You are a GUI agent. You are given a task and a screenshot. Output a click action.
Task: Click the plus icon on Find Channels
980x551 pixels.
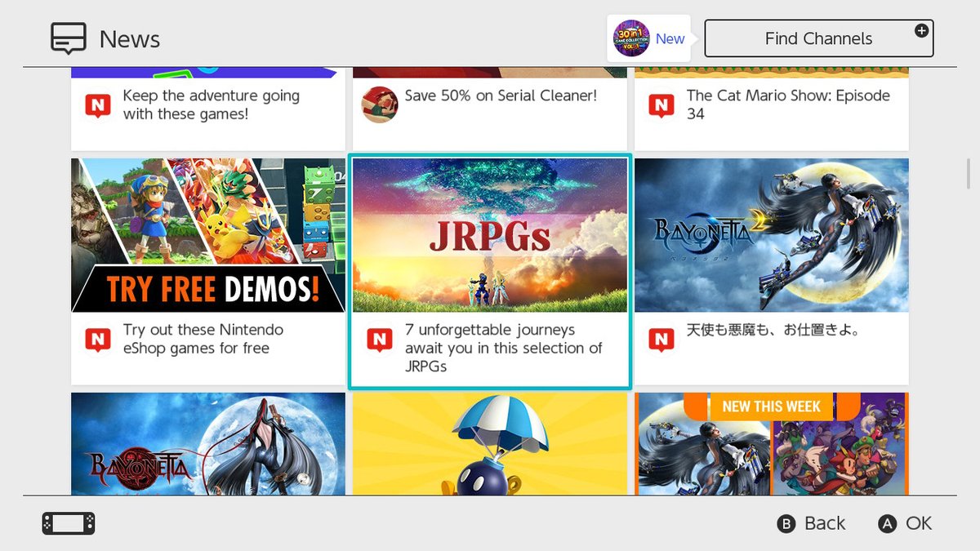coord(921,31)
